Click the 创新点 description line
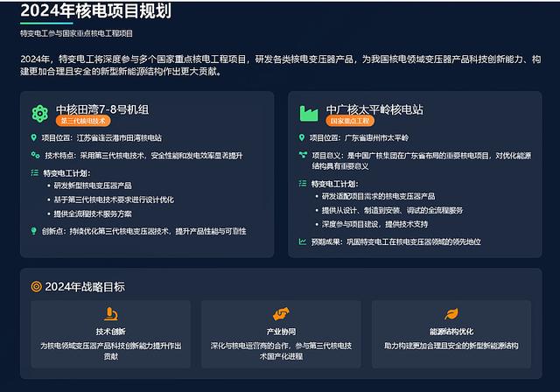 pyautogui.click(x=143, y=231)
